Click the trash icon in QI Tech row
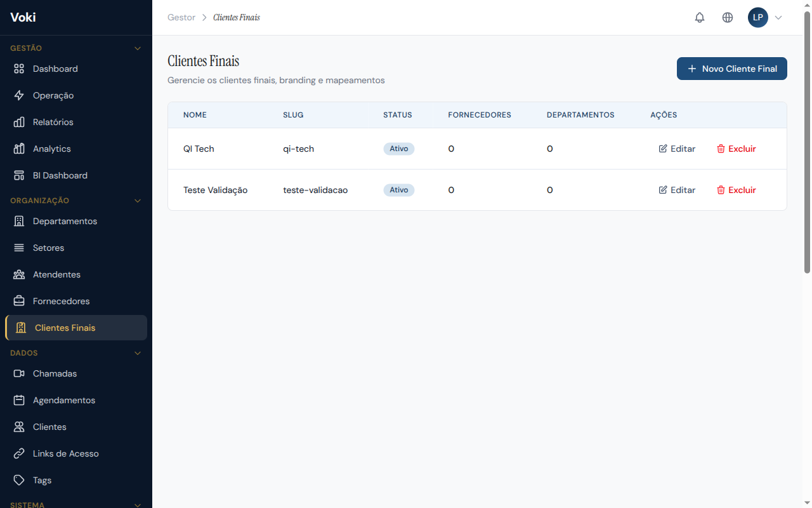Image resolution: width=812 pixels, height=508 pixels. [x=721, y=149]
